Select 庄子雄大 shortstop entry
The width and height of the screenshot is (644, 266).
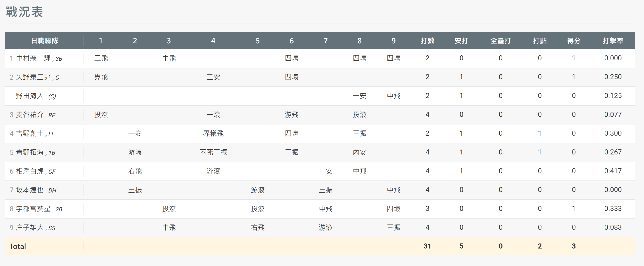30,227
